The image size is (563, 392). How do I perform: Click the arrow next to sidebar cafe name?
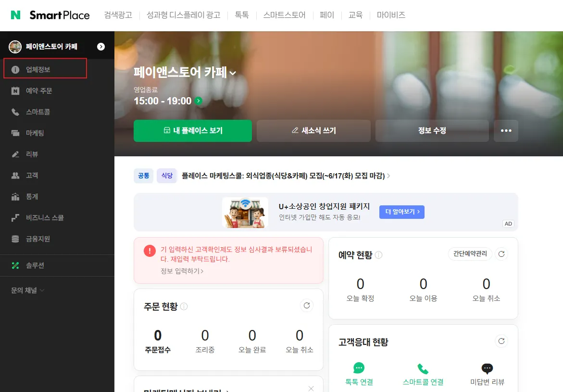click(101, 47)
